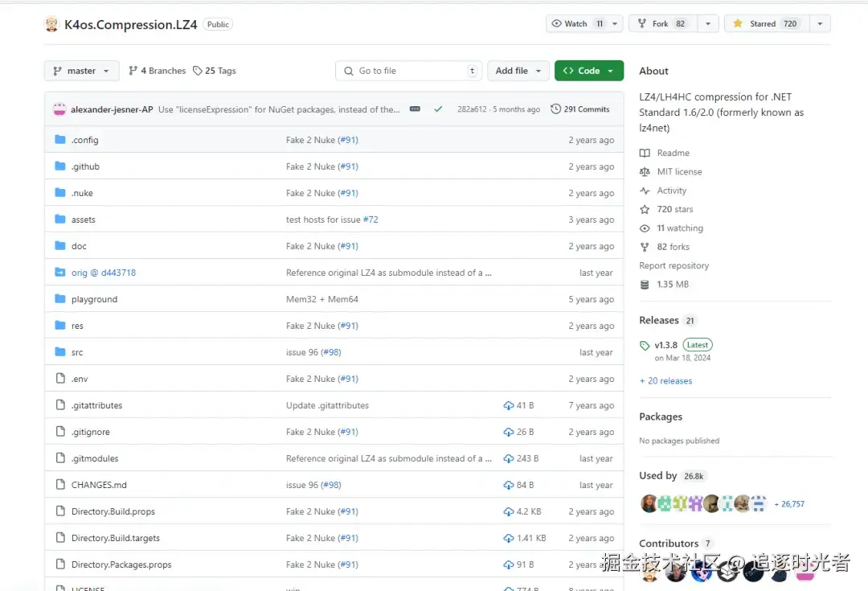
Task: Open the doc folder
Action: click(79, 247)
